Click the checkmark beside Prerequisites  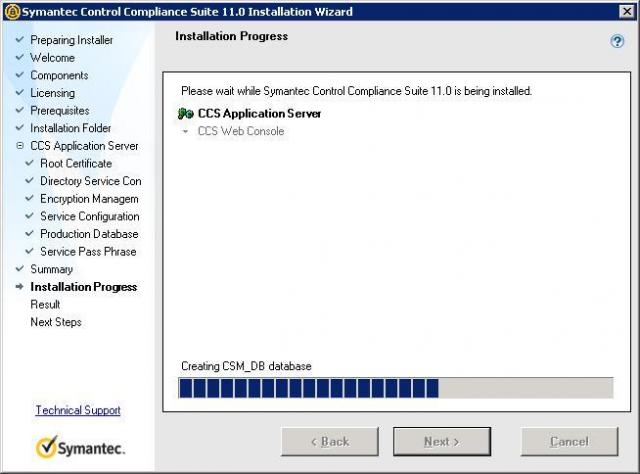[x=20, y=110]
